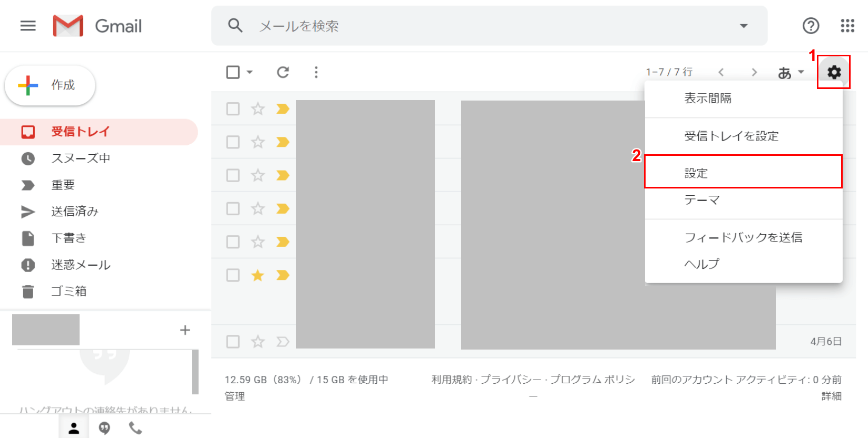Choose テーマ from the menu
Image resolution: width=868 pixels, height=438 pixels.
tap(744, 200)
